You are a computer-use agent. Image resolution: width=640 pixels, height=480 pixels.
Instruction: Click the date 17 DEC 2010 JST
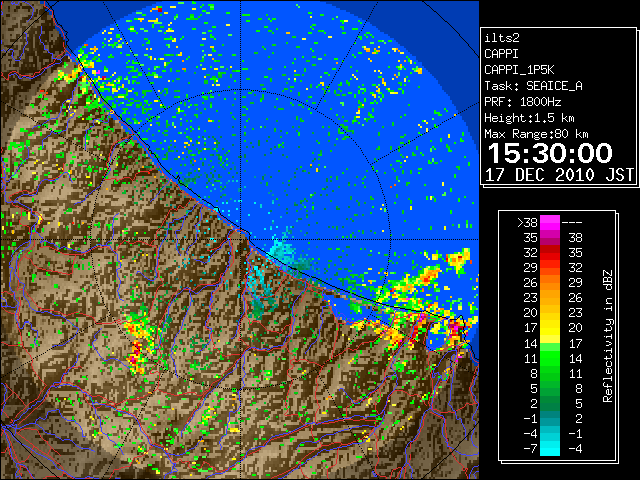coord(560,175)
